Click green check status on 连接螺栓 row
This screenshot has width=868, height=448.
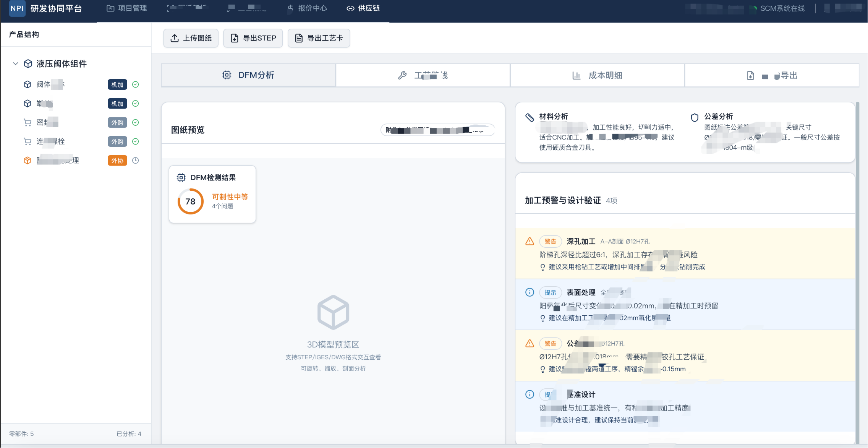coord(135,141)
